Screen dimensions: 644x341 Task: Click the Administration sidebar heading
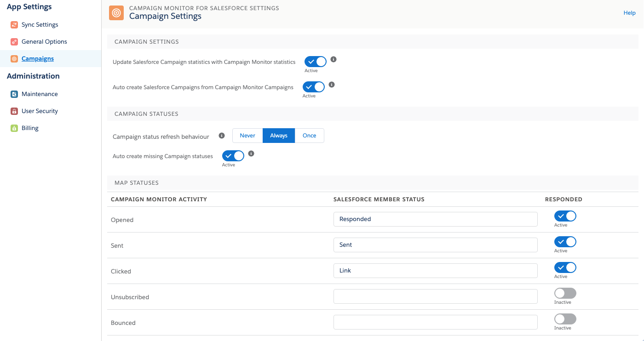[33, 76]
